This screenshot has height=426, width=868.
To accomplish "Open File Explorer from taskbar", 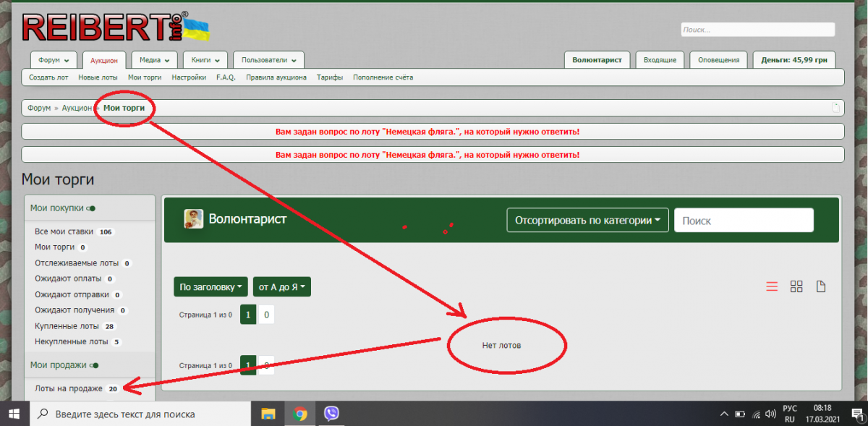I will pyautogui.click(x=268, y=414).
